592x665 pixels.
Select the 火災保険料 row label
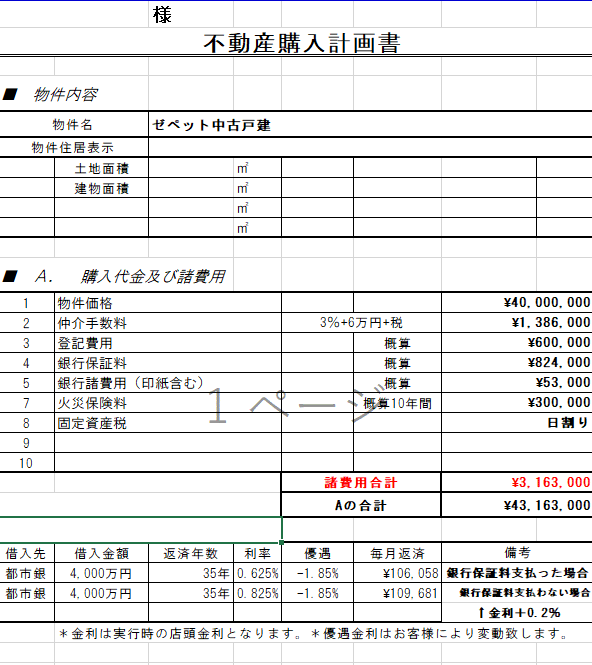[x=168, y=403]
